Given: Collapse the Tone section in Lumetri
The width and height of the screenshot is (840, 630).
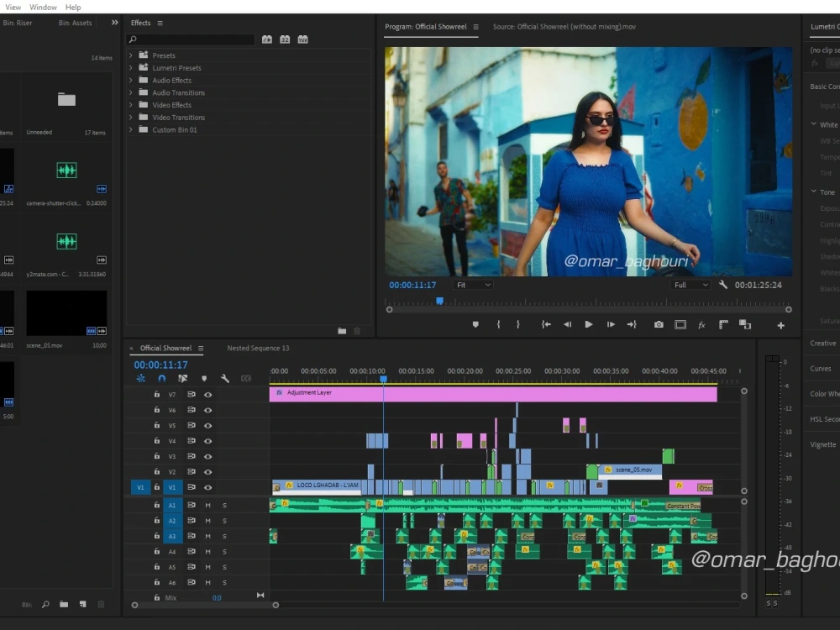Looking at the screenshot, I should [814, 192].
